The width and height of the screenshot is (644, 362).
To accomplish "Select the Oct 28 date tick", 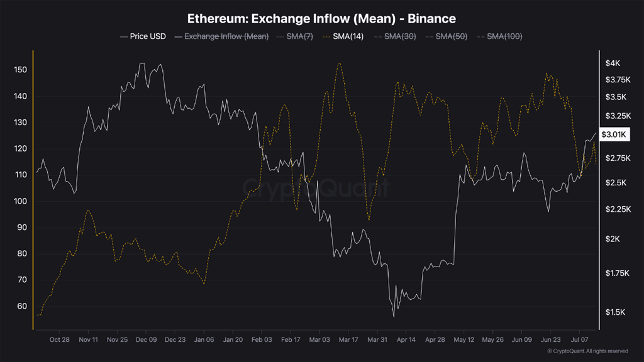I will coord(60,340).
